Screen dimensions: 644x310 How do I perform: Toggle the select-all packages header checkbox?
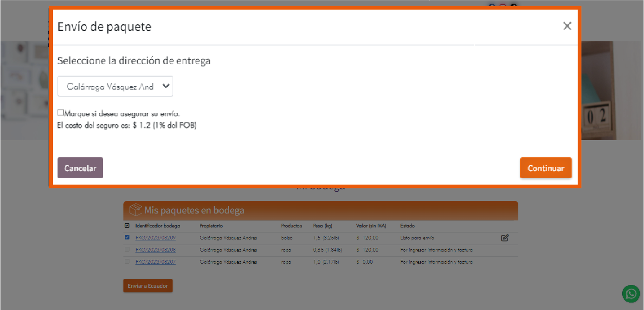pyautogui.click(x=127, y=226)
